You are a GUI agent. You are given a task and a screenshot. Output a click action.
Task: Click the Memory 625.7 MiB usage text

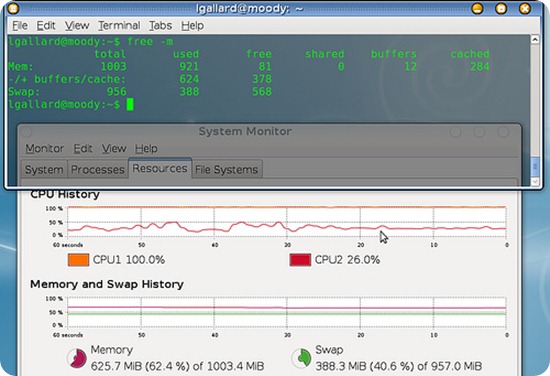(x=177, y=366)
